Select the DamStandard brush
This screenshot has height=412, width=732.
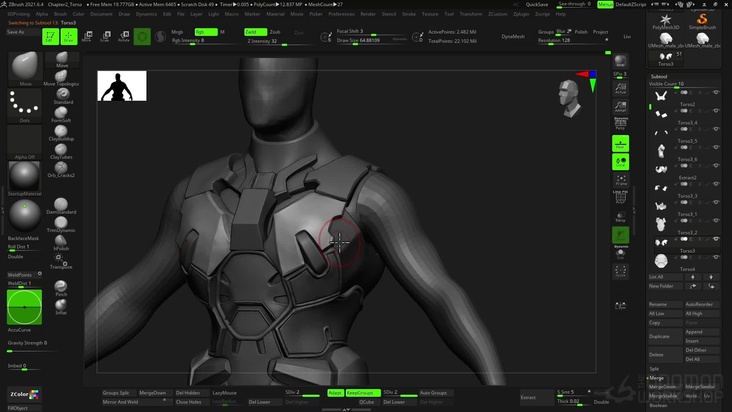pos(61,206)
